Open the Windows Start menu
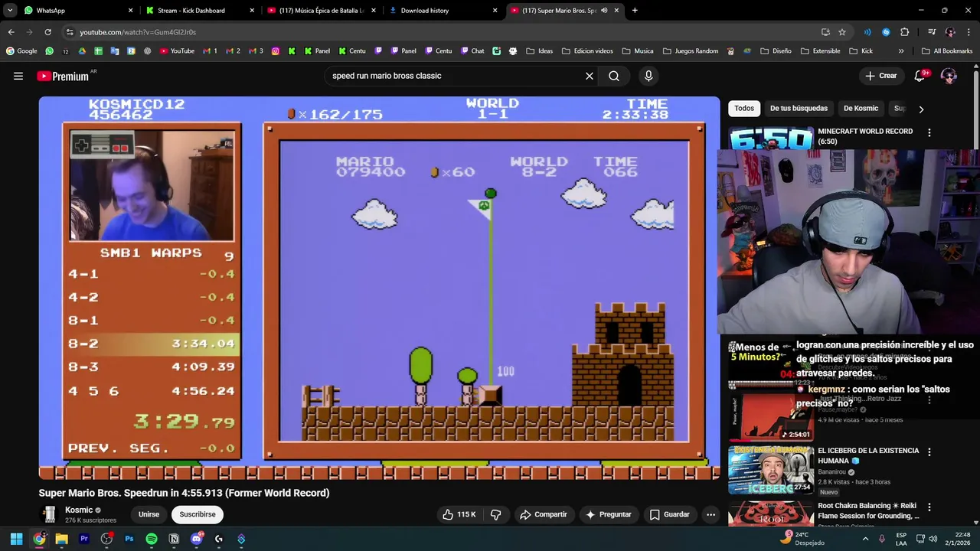980x551 pixels. point(16,539)
